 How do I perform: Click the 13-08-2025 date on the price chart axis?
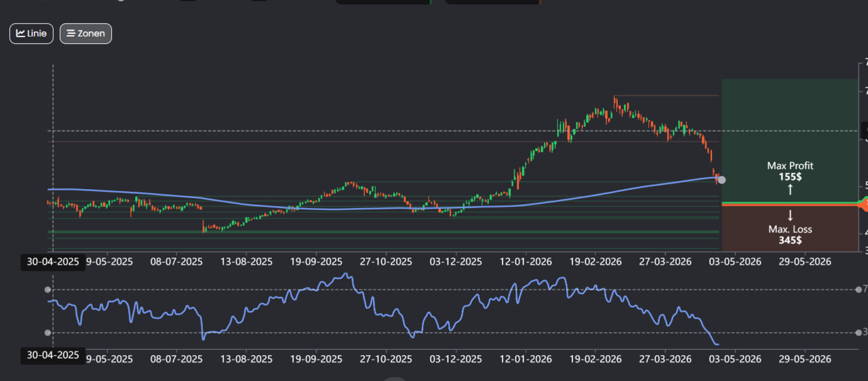coord(247,262)
